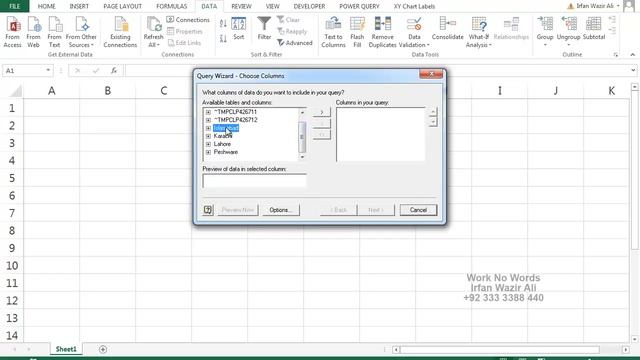Click the Advanced filter option

tap(295, 42)
